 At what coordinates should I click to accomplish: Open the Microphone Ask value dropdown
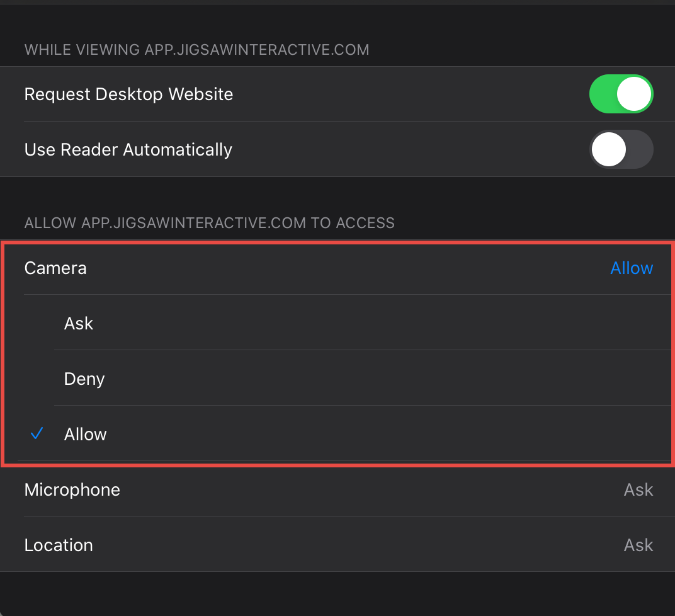pos(638,490)
